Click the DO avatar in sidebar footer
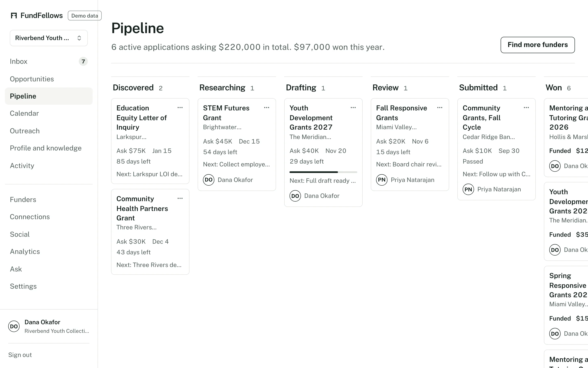588x368 pixels. click(14, 326)
